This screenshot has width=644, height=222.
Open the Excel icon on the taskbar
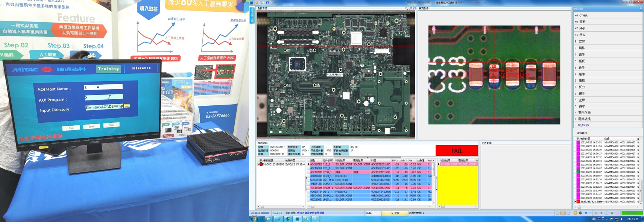point(306,219)
